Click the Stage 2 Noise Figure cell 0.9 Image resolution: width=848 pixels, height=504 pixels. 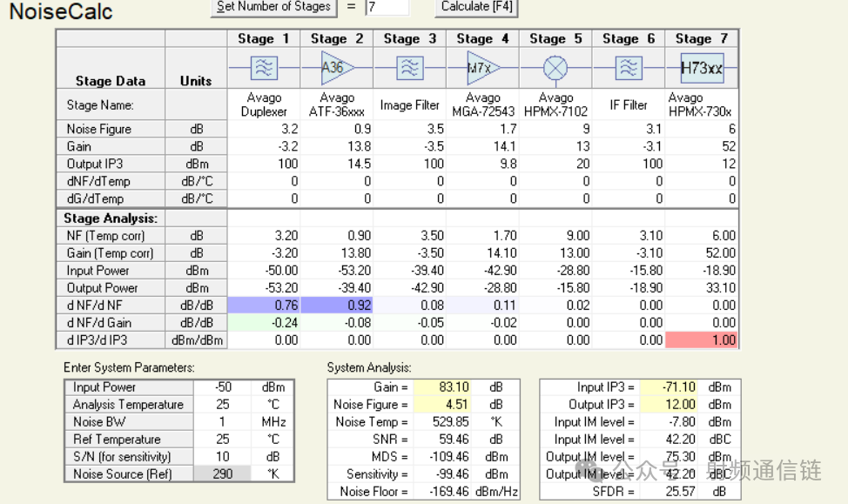click(x=337, y=129)
